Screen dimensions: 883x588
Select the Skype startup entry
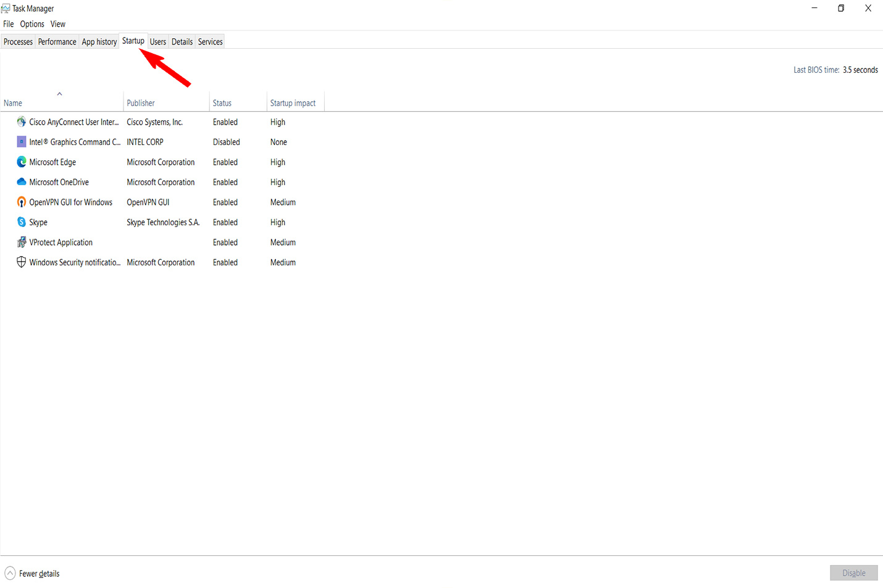click(x=162, y=222)
